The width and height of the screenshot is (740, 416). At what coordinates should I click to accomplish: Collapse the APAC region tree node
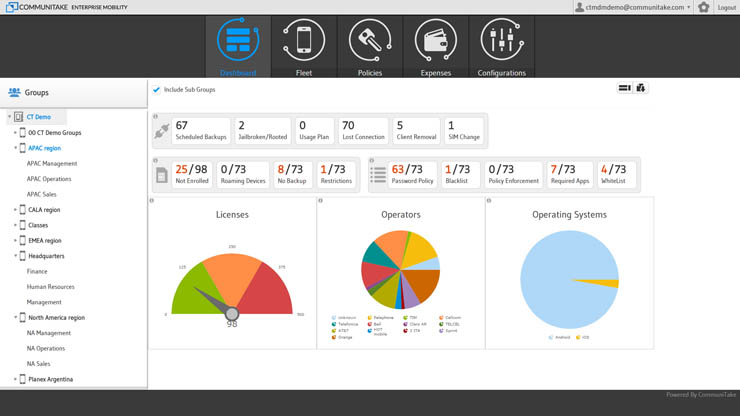click(15, 148)
